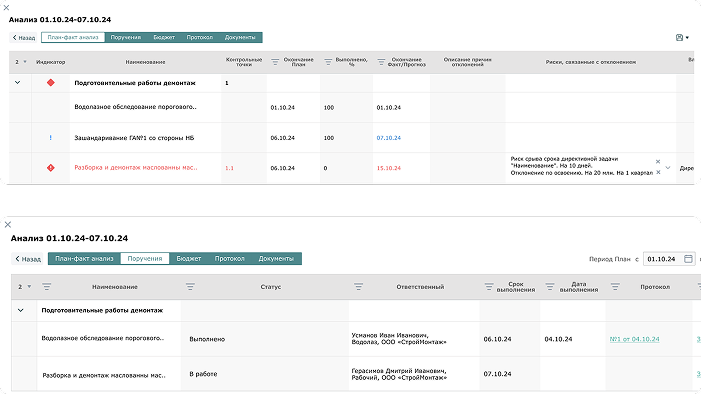Image resolution: width=701 pixels, height=394 pixels.
Task: Open the Протокол tab in the lower panel
Action: pyautogui.click(x=229, y=258)
